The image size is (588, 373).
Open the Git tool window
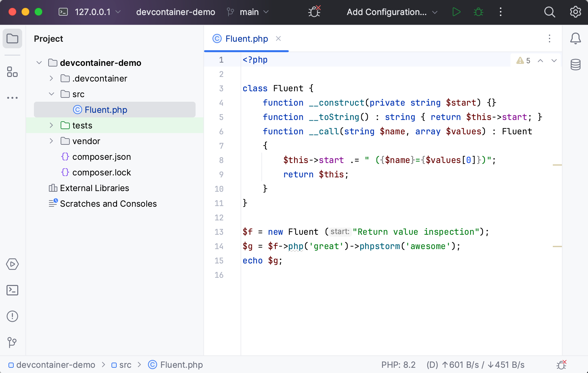tap(12, 342)
